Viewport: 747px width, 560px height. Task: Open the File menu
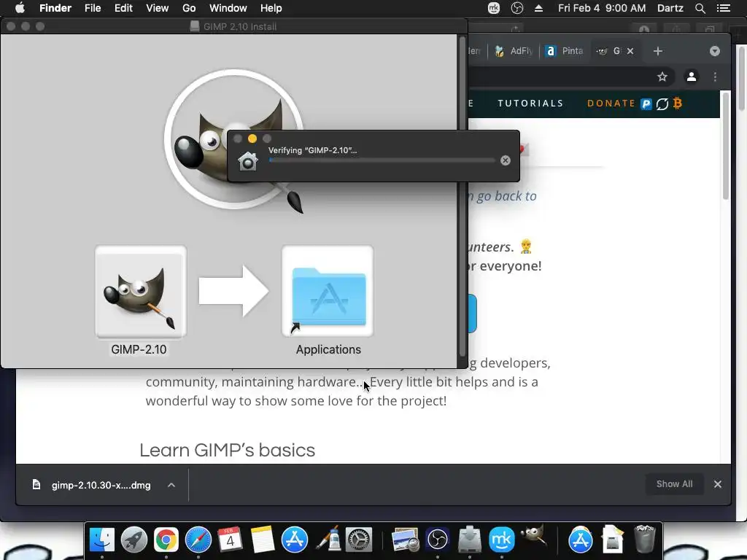tap(93, 8)
